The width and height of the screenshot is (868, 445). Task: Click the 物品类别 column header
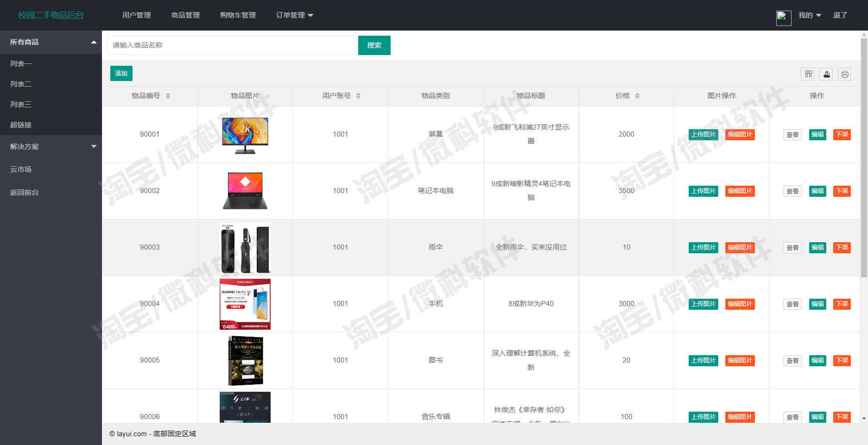click(436, 96)
